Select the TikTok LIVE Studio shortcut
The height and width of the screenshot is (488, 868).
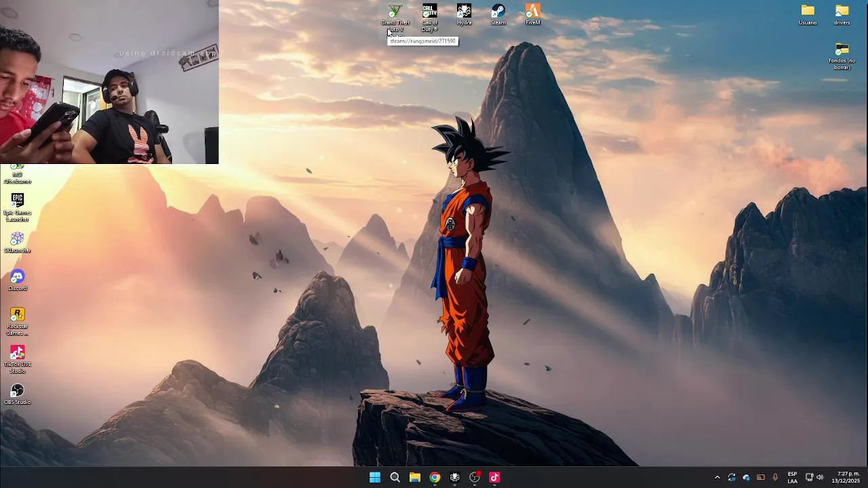[x=18, y=359]
